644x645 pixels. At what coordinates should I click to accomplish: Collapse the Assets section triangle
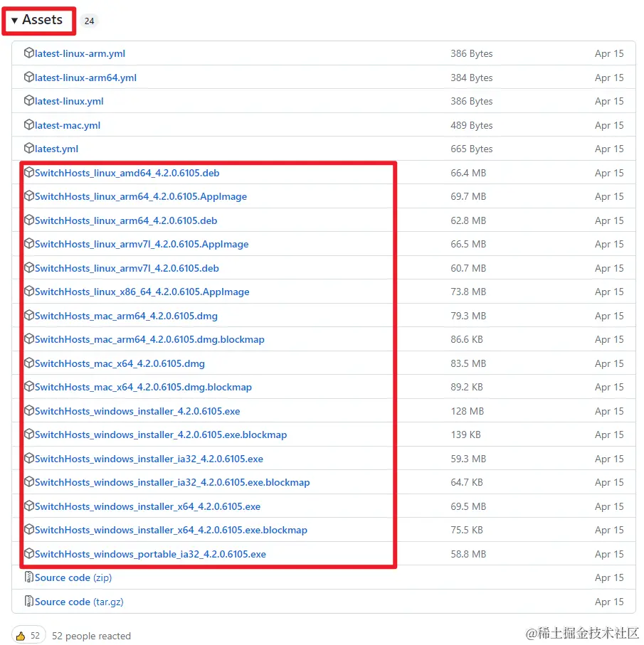[14, 20]
